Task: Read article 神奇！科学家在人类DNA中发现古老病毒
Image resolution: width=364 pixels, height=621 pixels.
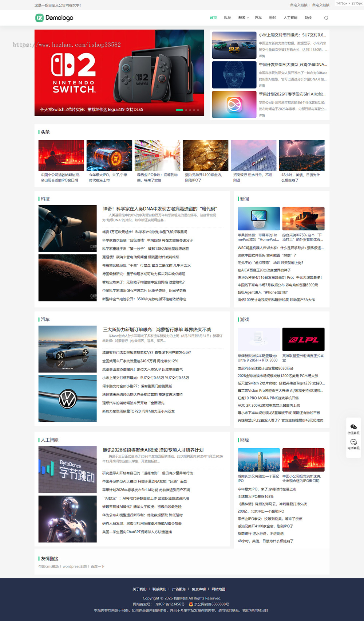Action: pyautogui.click(x=160, y=209)
